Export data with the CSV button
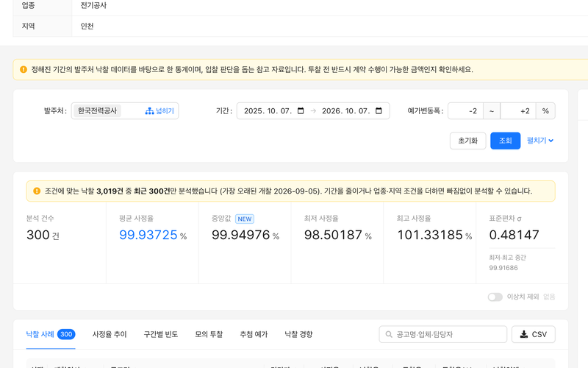This screenshot has height=368, width=588. (534, 334)
